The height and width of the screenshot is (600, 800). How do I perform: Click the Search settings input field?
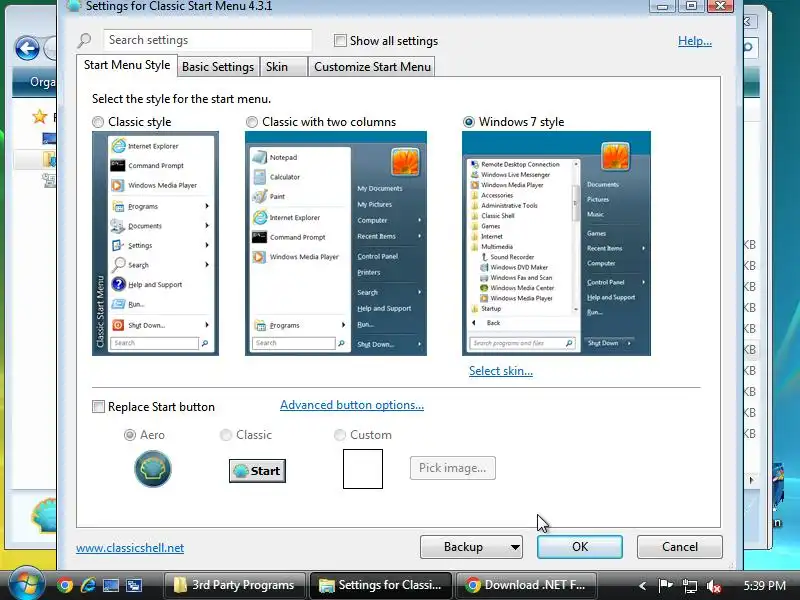pyautogui.click(x=207, y=40)
